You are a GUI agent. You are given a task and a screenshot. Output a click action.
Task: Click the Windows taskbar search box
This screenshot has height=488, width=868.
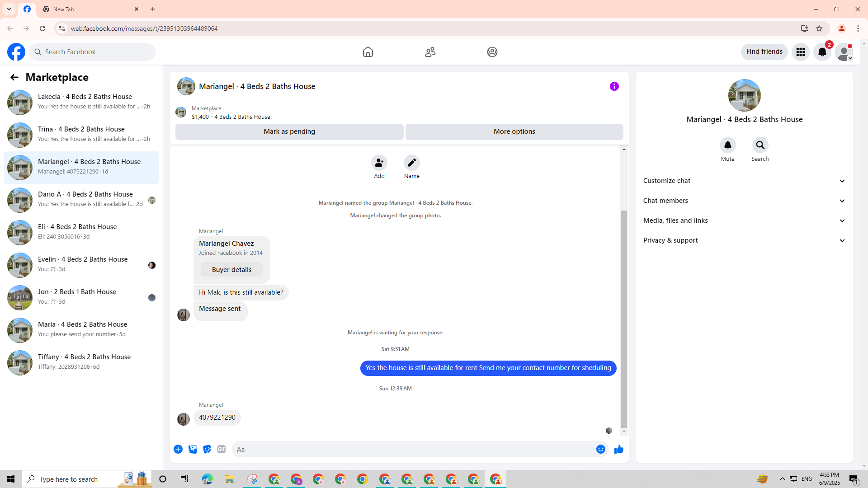[87, 479]
